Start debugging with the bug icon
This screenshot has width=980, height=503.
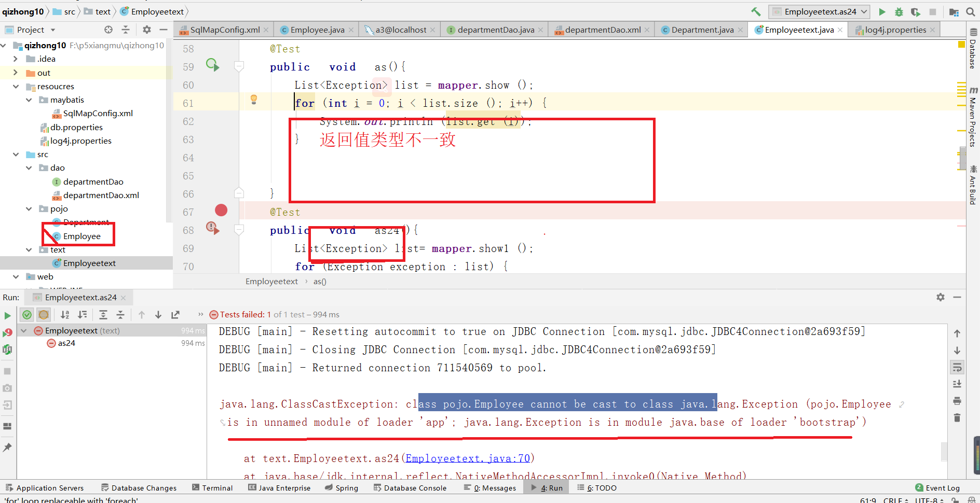[x=899, y=11]
